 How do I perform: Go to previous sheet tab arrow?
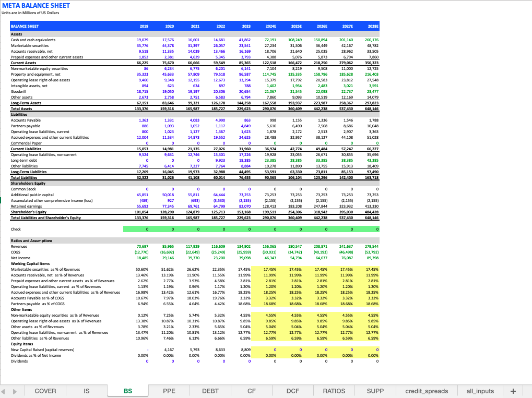(3, 392)
